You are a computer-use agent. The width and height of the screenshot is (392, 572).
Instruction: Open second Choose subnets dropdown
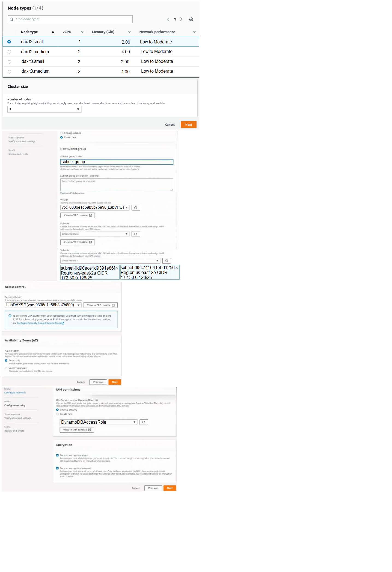click(x=110, y=261)
